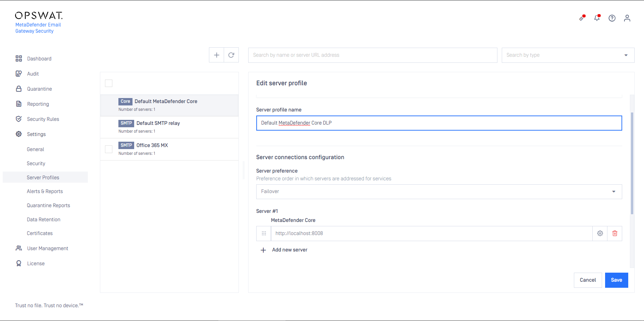
Task: Expand the Search by type dropdown
Action: pyautogui.click(x=568, y=55)
